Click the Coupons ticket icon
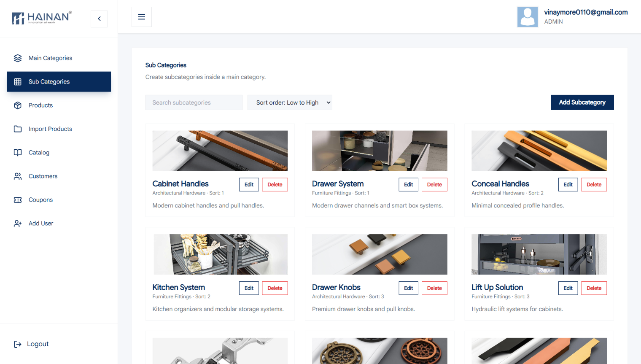Image resolution: width=641 pixels, height=364 pixels. pos(18,200)
